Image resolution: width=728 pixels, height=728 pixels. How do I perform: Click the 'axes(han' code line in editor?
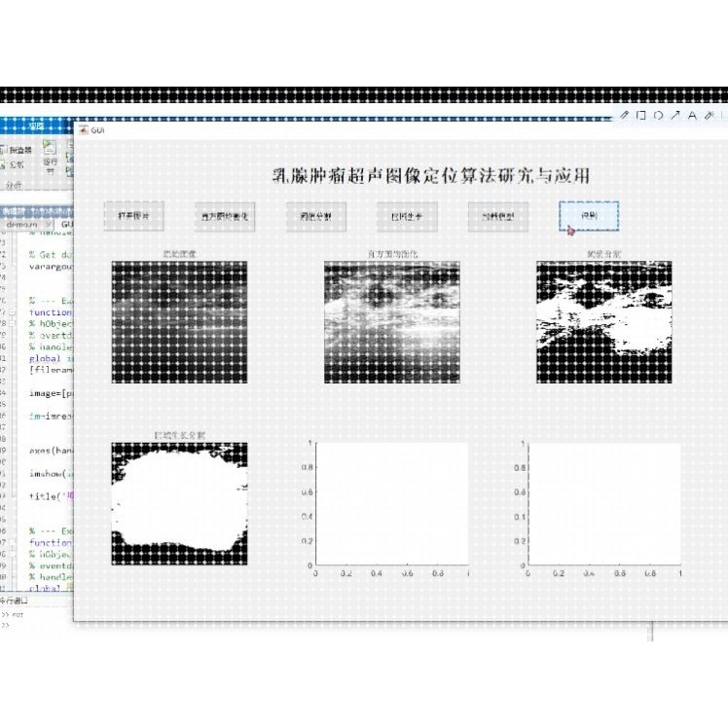tap(51, 451)
